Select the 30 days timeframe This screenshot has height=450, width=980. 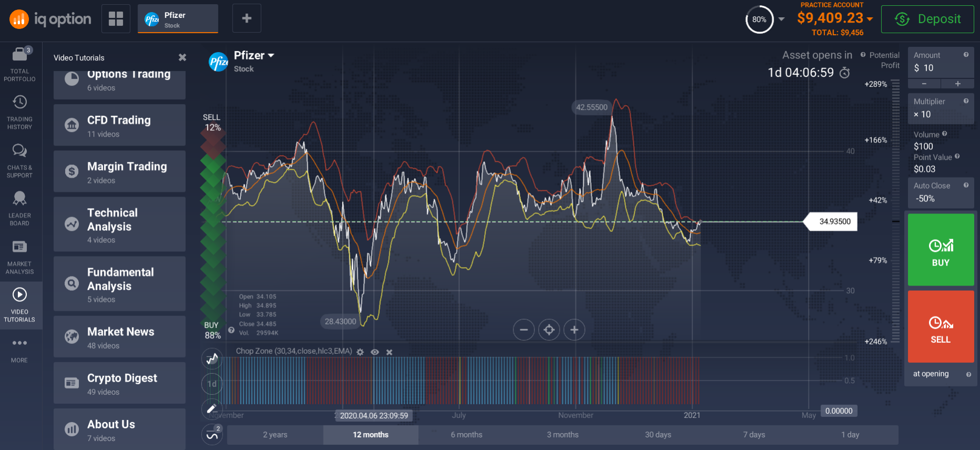pos(658,435)
